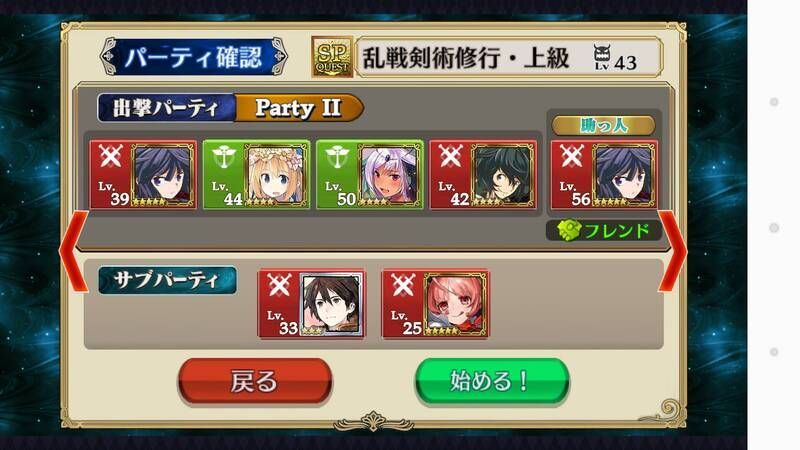Start the quest with green 始める！ button
The height and width of the screenshot is (450, 800).
point(492,381)
